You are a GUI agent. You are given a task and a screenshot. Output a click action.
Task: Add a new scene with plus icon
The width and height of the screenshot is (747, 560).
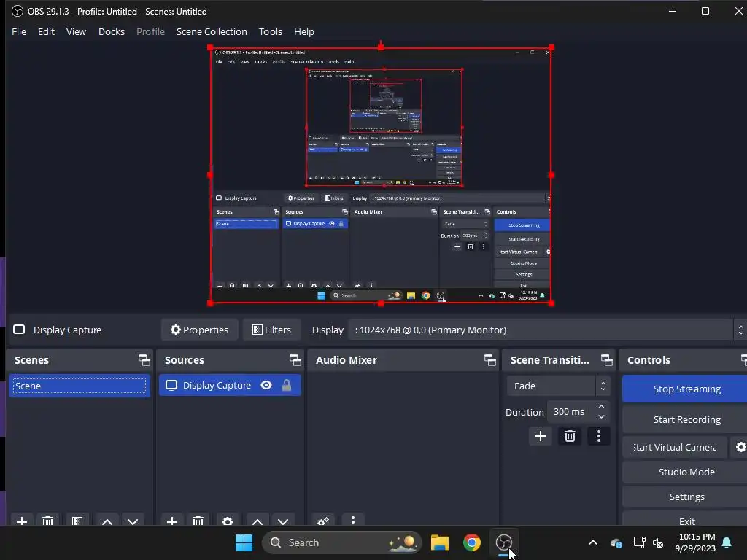click(22, 521)
